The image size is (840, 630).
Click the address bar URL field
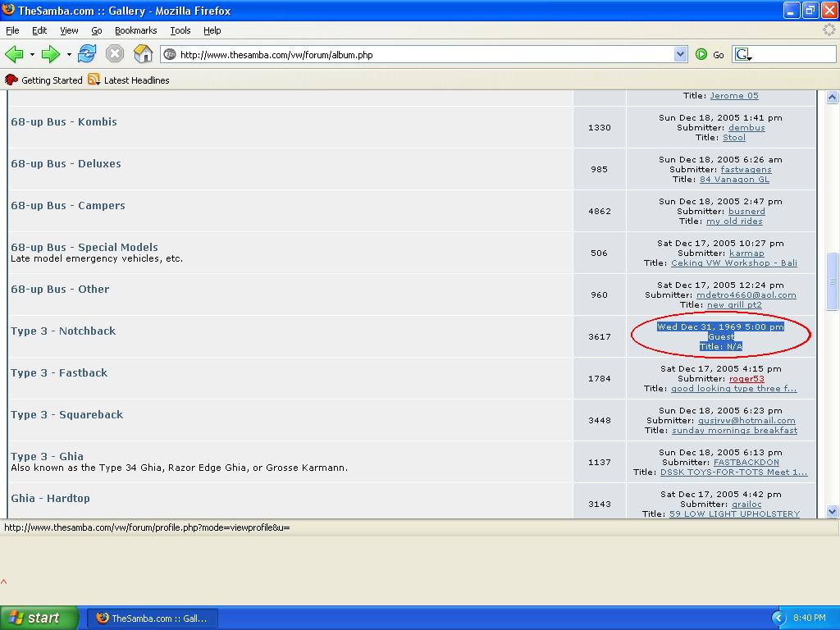(x=426, y=55)
